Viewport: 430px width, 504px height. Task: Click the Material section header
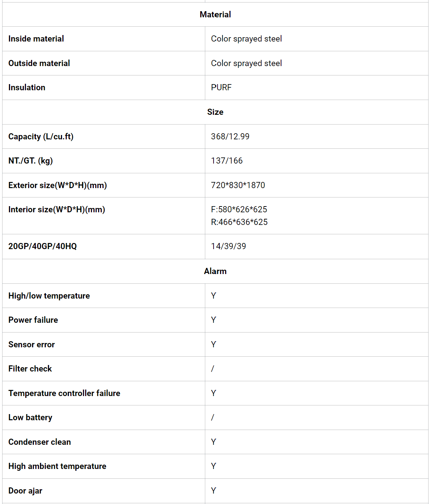pyautogui.click(x=215, y=14)
